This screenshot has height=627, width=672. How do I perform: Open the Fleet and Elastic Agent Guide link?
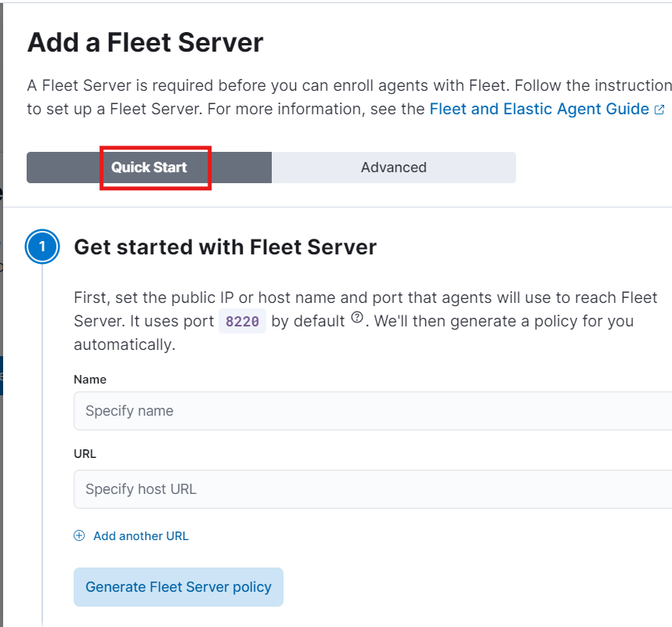[x=539, y=110]
